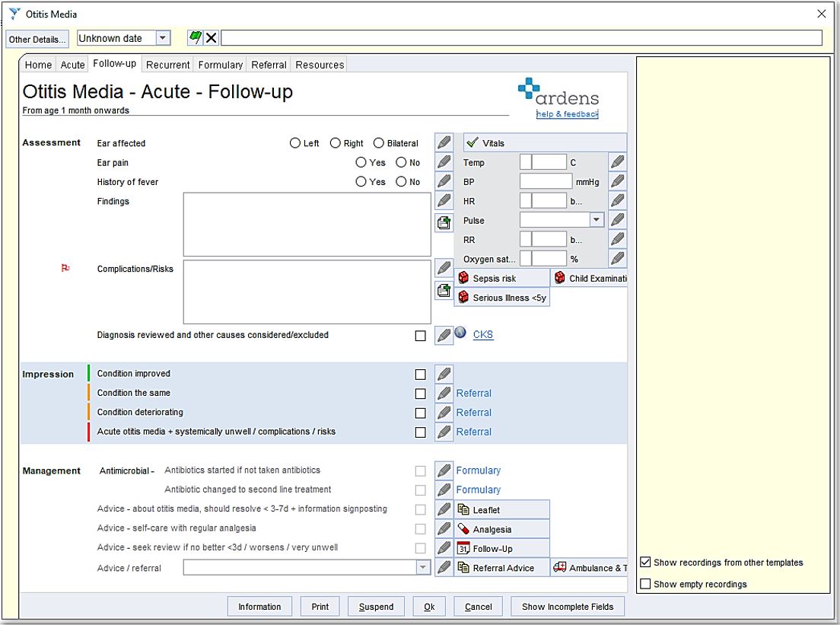
Task: Tick Condition improved checkbox
Action: [x=421, y=375]
